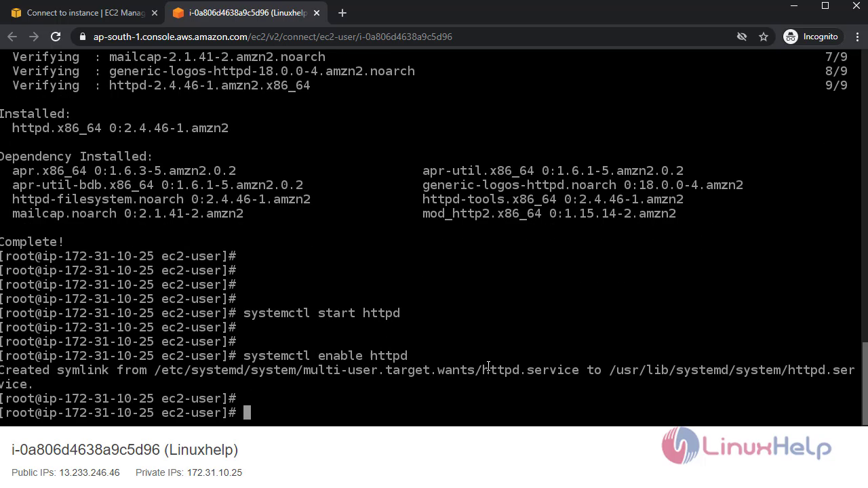Click 'apr-util-bdb.x86_64' dependency entry
Image resolution: width=868 pixels, height=488 pixels.
(x=157, y=185)
